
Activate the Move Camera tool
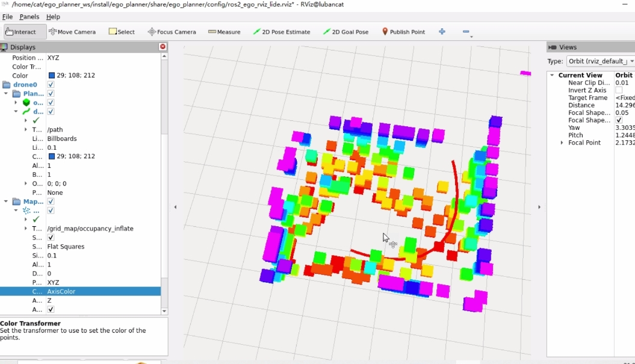point(72,32)
